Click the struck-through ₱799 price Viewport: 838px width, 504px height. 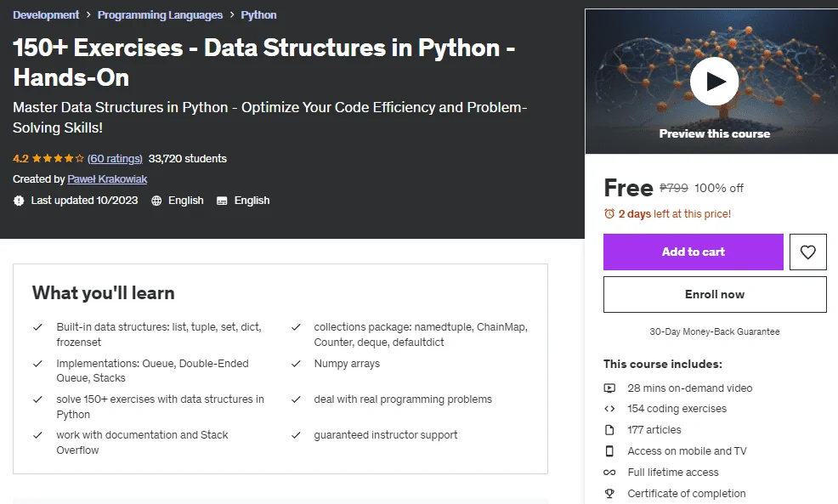(x=674, y=188)
